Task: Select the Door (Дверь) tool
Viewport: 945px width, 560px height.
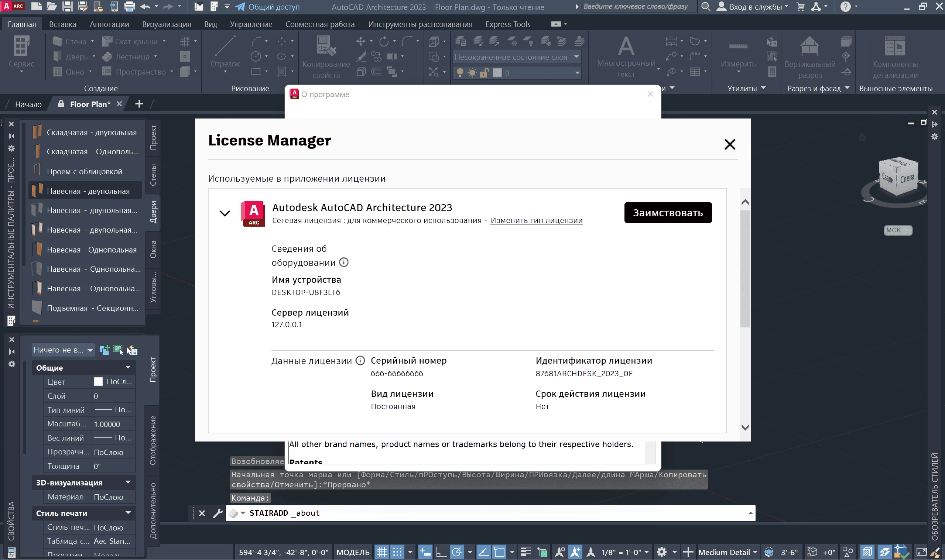Action: 71,56
